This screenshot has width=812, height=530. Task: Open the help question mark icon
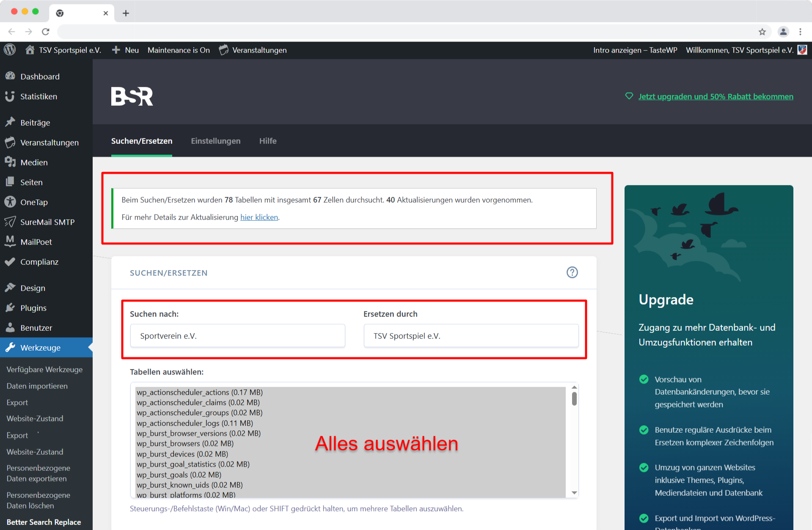tap(572, 272)
